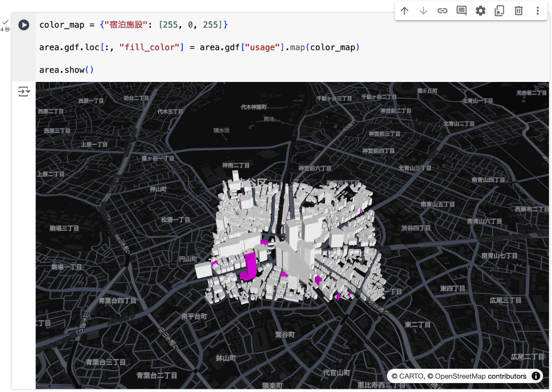The image size is (552, 392).
Task: Open editor settings gear icon
Action: [480, 10]
